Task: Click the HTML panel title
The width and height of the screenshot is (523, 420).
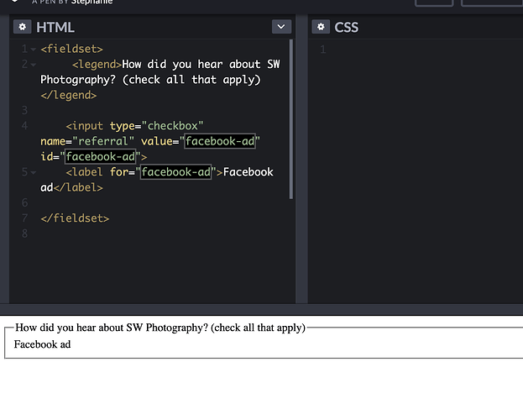Action: pos(55,27)
